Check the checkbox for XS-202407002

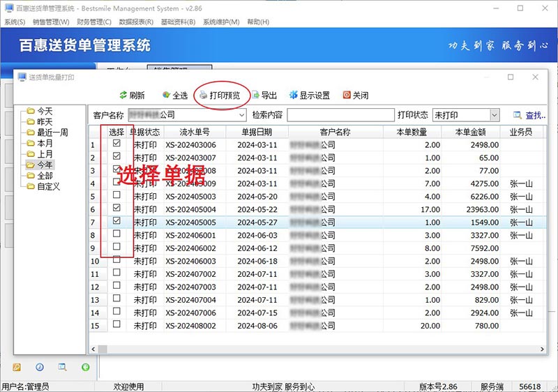[x=116, y=272]
